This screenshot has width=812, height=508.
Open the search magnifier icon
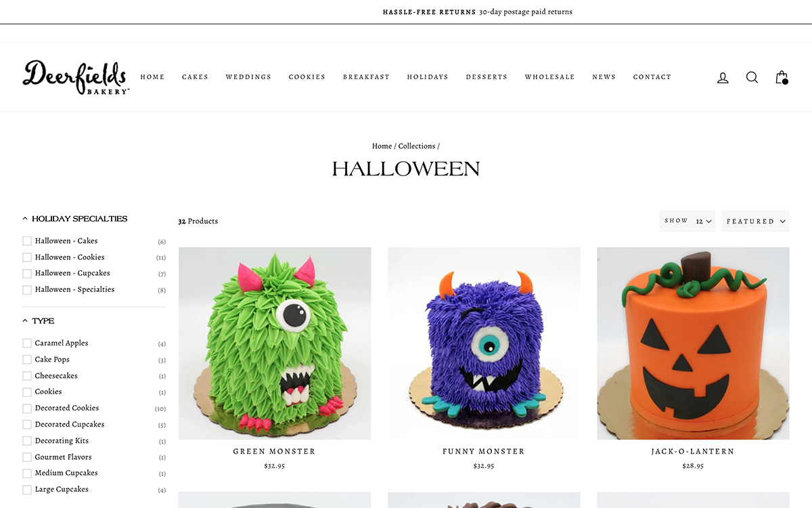click(752, 77)
